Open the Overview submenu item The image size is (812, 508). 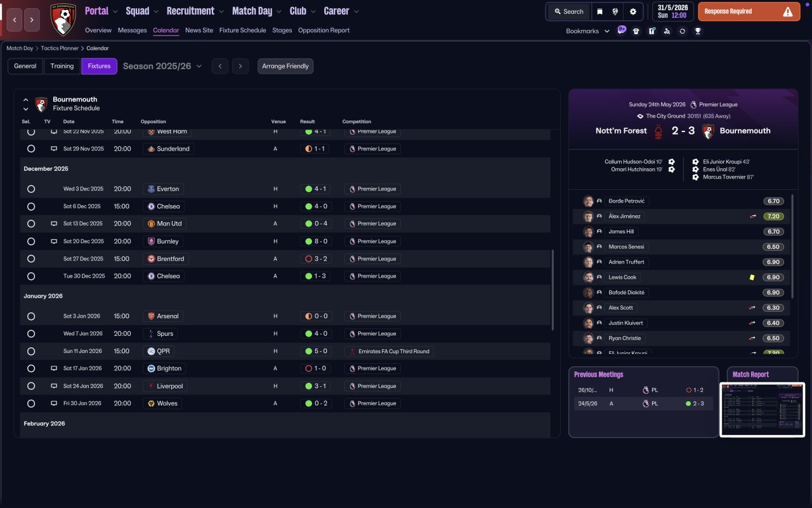(98, 30)
